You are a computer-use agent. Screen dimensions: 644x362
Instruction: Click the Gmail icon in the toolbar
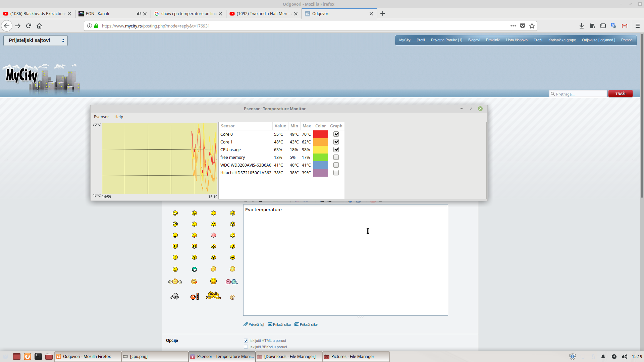point(625,26)
